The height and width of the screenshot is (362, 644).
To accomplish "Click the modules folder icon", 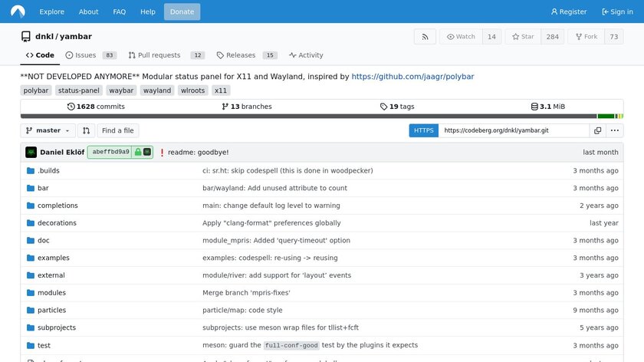I will click(x=31, y=292).
